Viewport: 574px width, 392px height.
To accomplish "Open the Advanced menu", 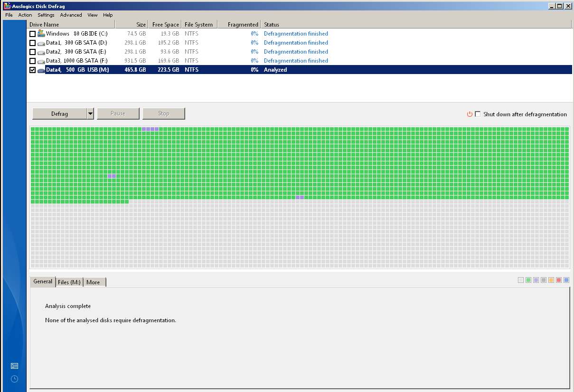I will [x=71, y=15].
